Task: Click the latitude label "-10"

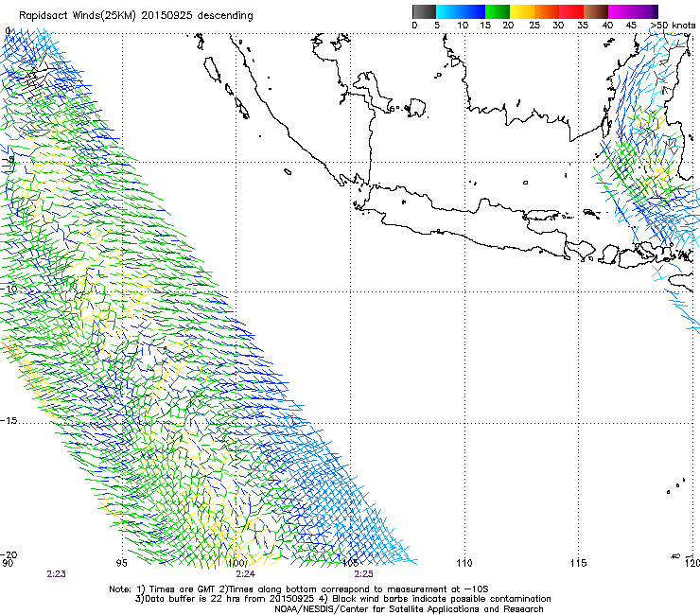Action: 9,289
